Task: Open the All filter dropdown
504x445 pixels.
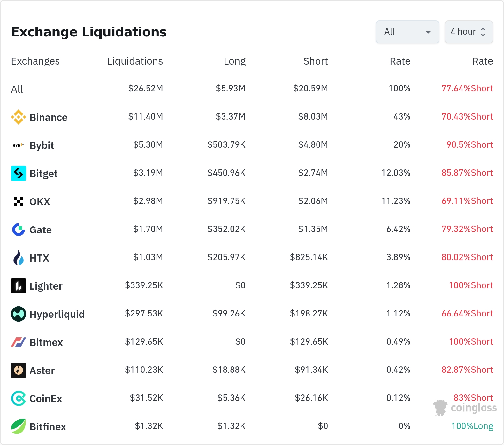Action: coord(407,32)
